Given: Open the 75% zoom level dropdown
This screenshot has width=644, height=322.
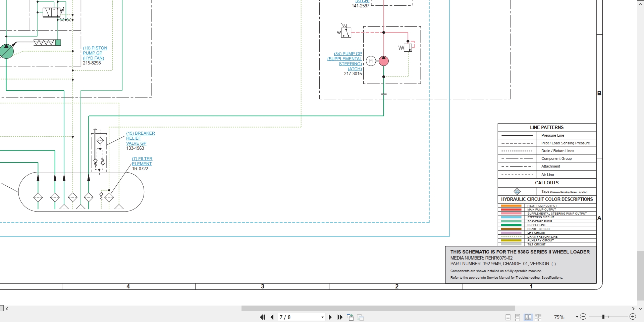Looking at the screenshot, I should (577, 317).
